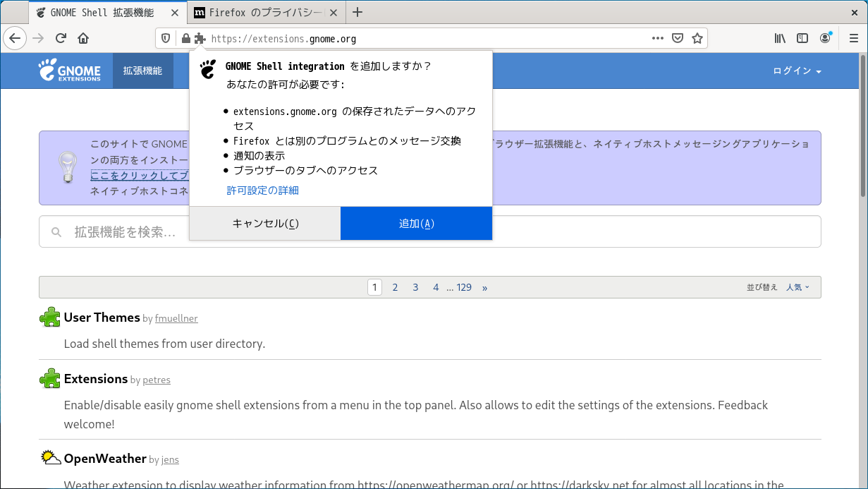
Task: Open the 人気 sort dropdown
Action: point(797,287)
